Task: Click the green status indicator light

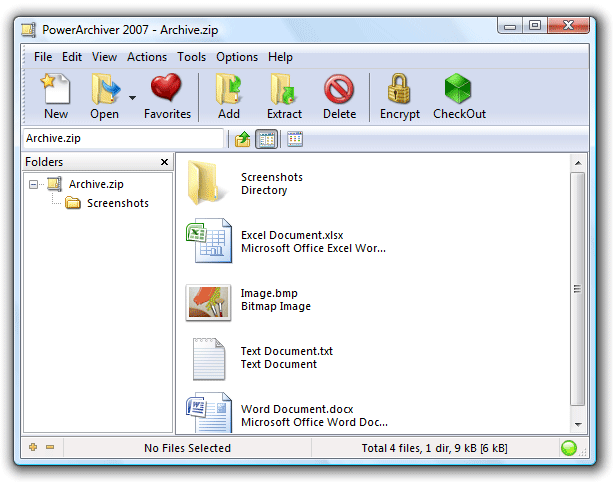Action: (x=568, y=448)
